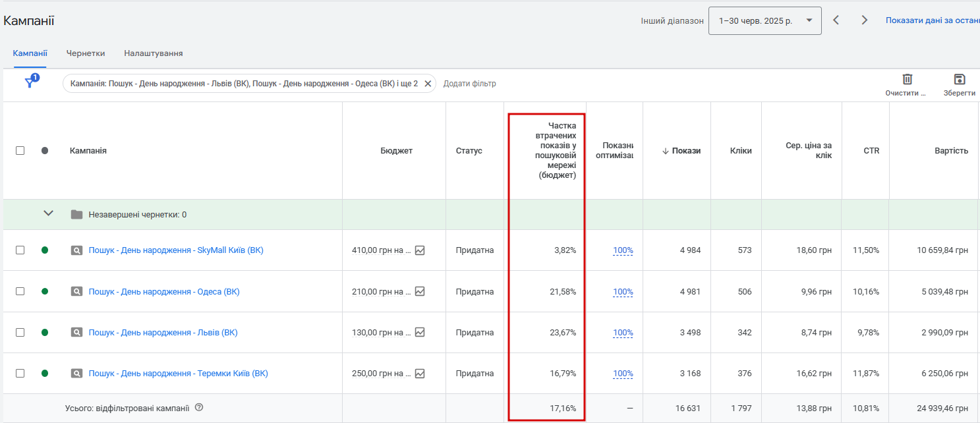Open campaign Пошук - День народження - Теремки Київ
Screen dimensions: 980x423
point(179,374)
